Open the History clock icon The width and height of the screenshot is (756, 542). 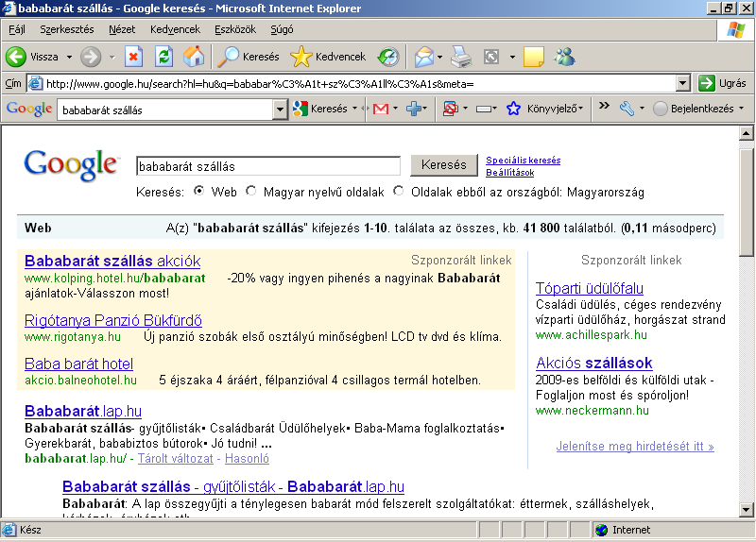click(388, 57)
